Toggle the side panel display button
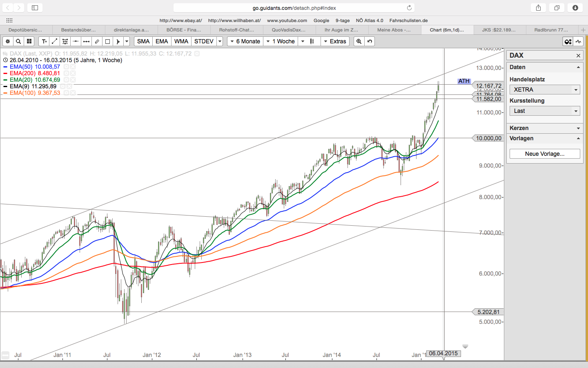Viewport: 588px width, 368px height. (568, 41)
